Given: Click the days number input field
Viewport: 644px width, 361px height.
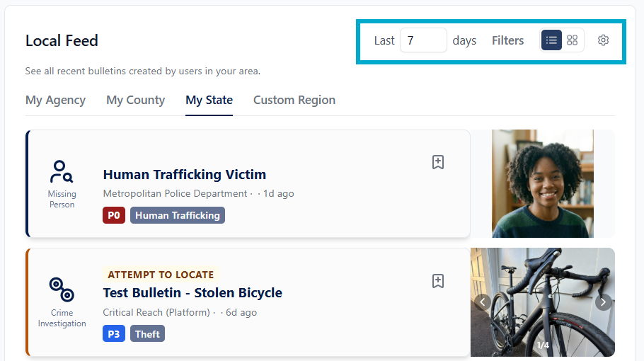Looking at the screenshot, I should (x=423, y=40).
